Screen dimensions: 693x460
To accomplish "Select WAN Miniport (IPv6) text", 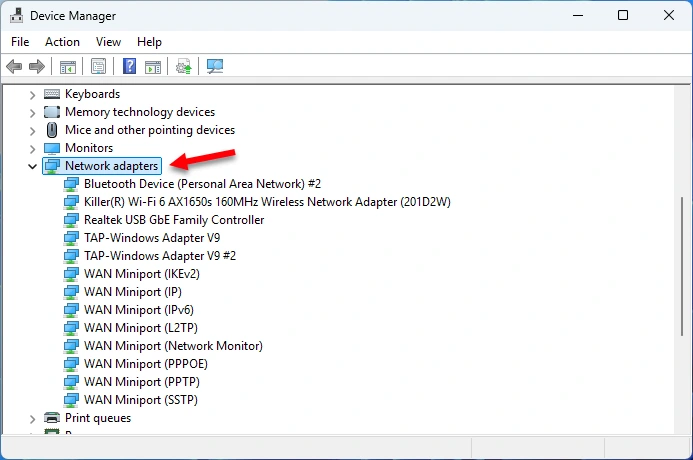I will tap(139, 310).
